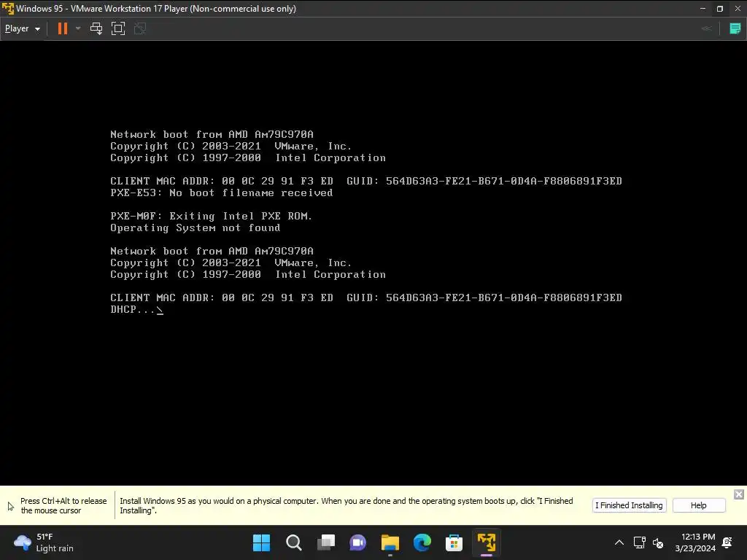Viewport: 747px width, 560px height.
Task: Click the Help button in install bar
Action: click(698, 505)
